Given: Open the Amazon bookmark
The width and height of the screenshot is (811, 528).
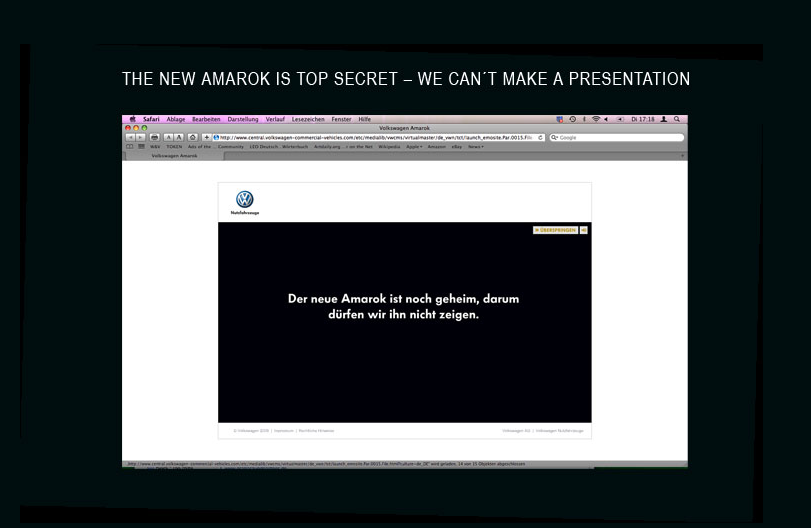Looking at the screenshot, I should [437, 147].
